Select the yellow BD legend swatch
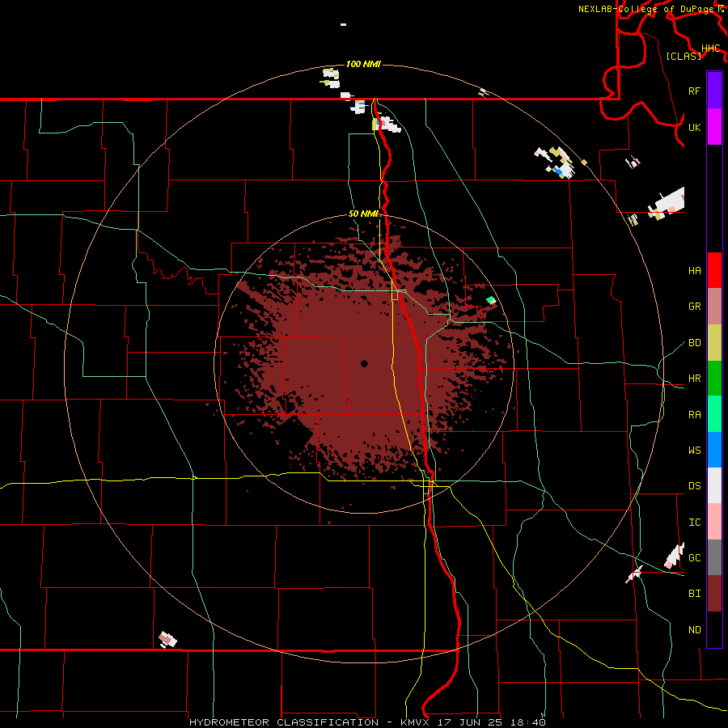This screenshot has width=728, height=728. point(714,343)
